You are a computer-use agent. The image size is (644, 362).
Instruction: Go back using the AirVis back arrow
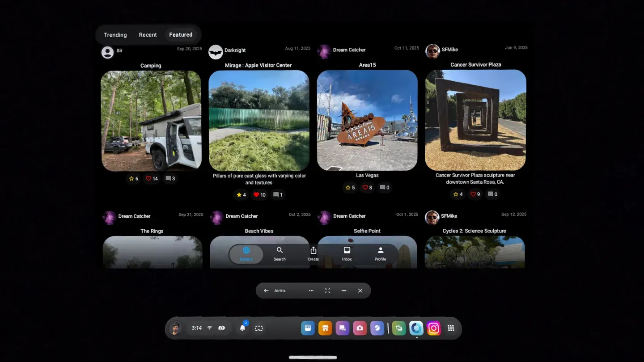[x=266, y=291]
